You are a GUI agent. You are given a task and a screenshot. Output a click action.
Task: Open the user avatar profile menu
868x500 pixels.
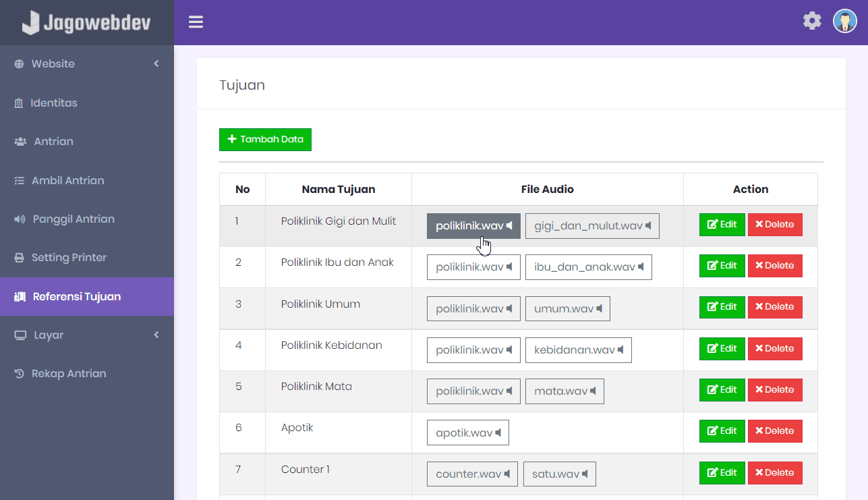pyautogui.click(x=844, y=21)
